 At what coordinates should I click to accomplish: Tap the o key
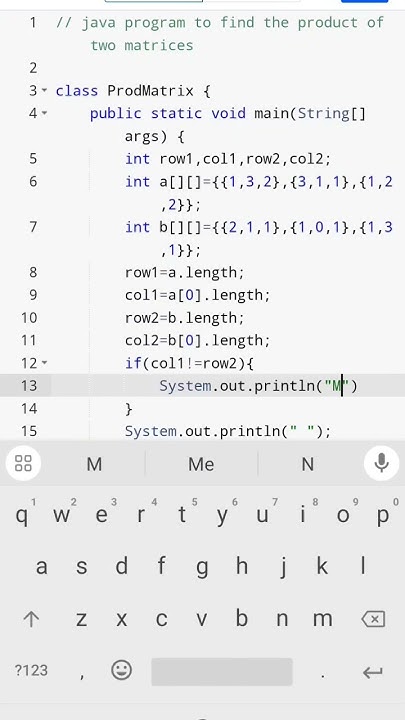point(343,515)
